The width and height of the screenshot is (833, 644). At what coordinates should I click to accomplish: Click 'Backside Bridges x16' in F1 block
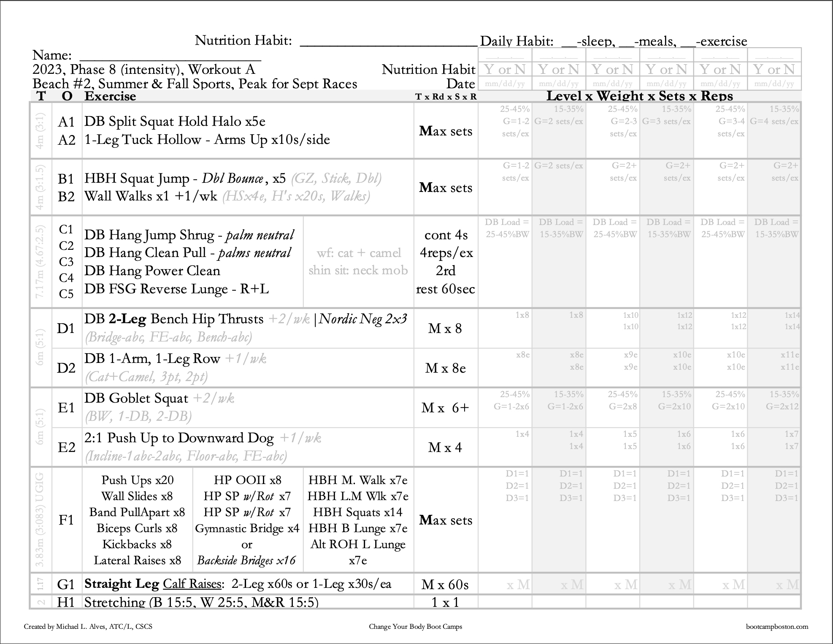pos(247,560)
